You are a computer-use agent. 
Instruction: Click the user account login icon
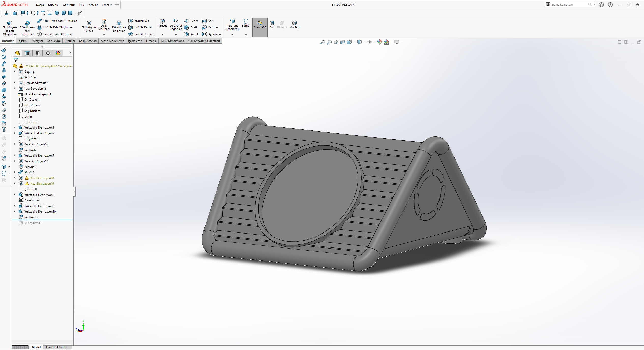(x=601, y=5)
